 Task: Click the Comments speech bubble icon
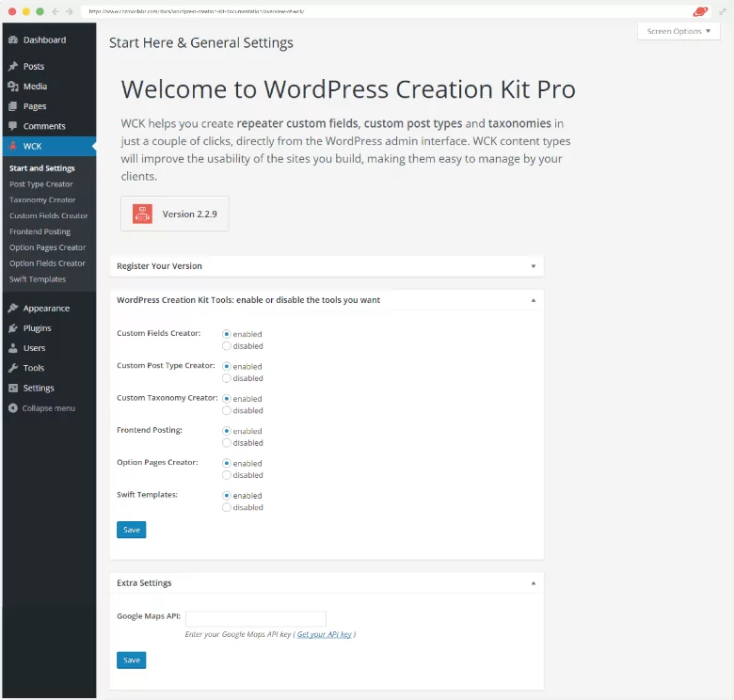(x=13, y=126)
